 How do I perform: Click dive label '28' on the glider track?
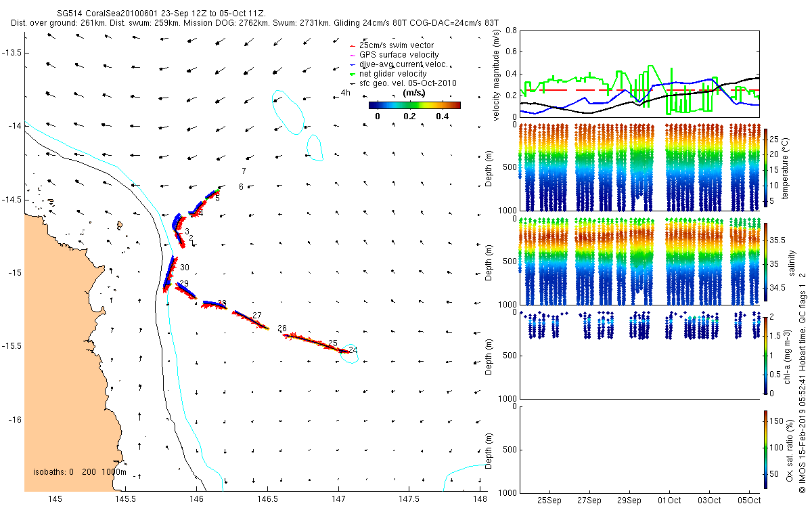[222, 303]
